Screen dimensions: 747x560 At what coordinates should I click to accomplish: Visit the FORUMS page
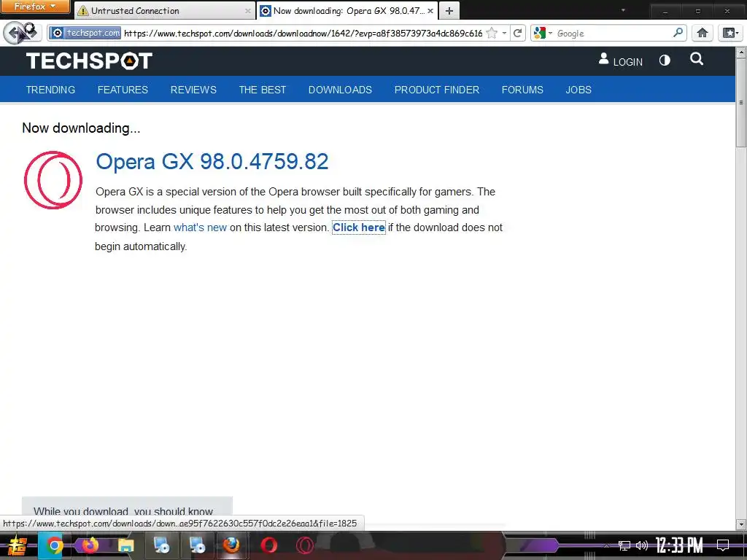point(522,90)
